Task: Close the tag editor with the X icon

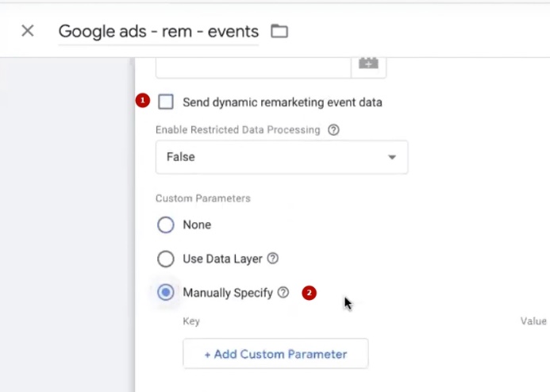Action: [x=28, y=31]
